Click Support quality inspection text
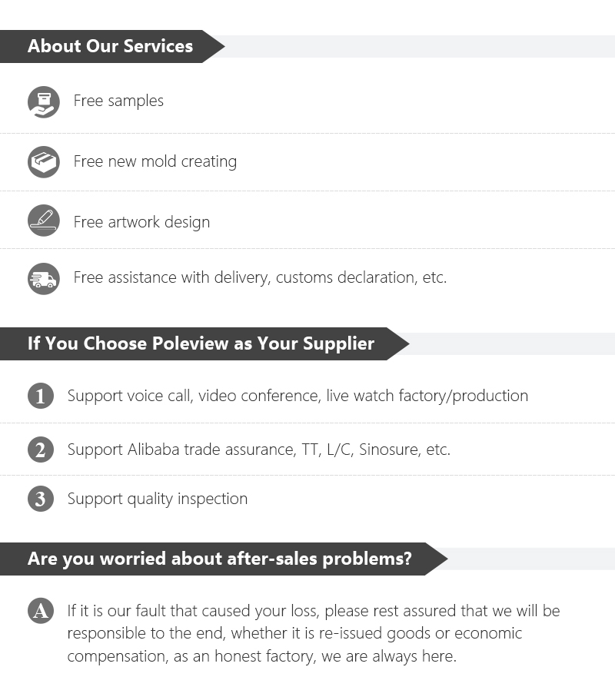Viewport: 615px width, 700px height. (x=157, y=499)
